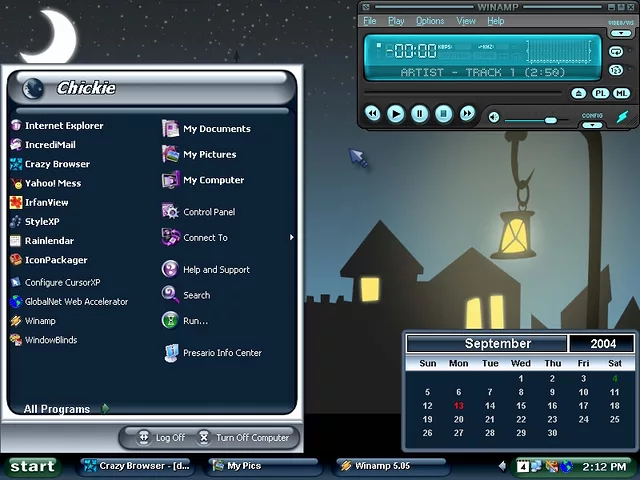640x480 pixels.
Task: Expand the Connect To submenu
Action: pyautogui.click(x=205, y=238)
